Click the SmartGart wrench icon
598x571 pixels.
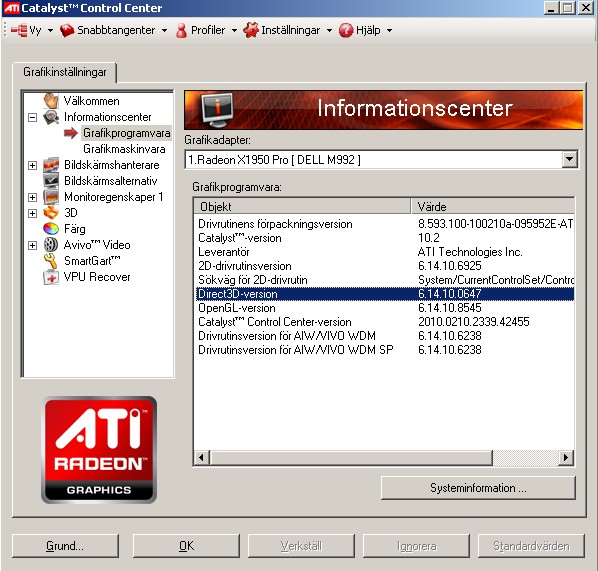coord(51,261)
